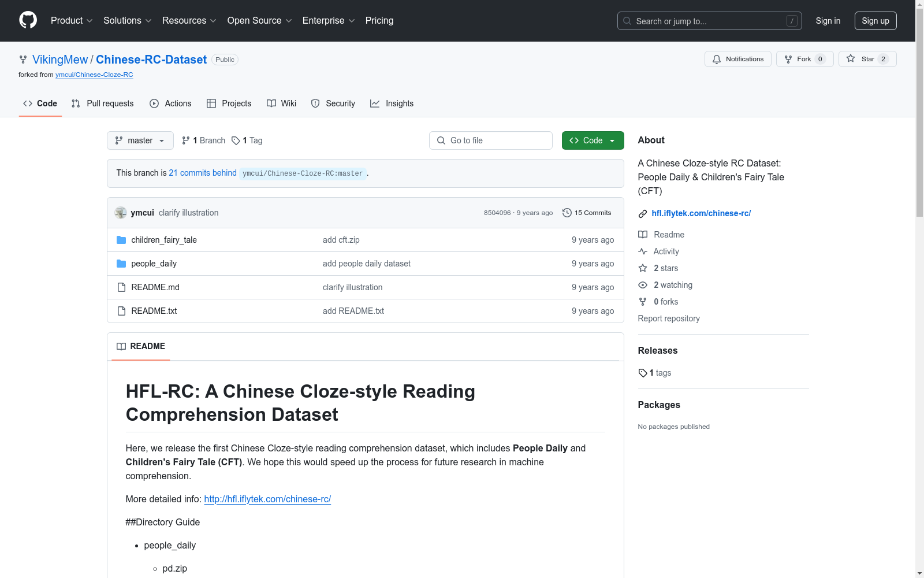Viewport: 924px width, 578px height.
Task: Click the Packages heading
Action: pyautogui.click(x=659, y=405)
